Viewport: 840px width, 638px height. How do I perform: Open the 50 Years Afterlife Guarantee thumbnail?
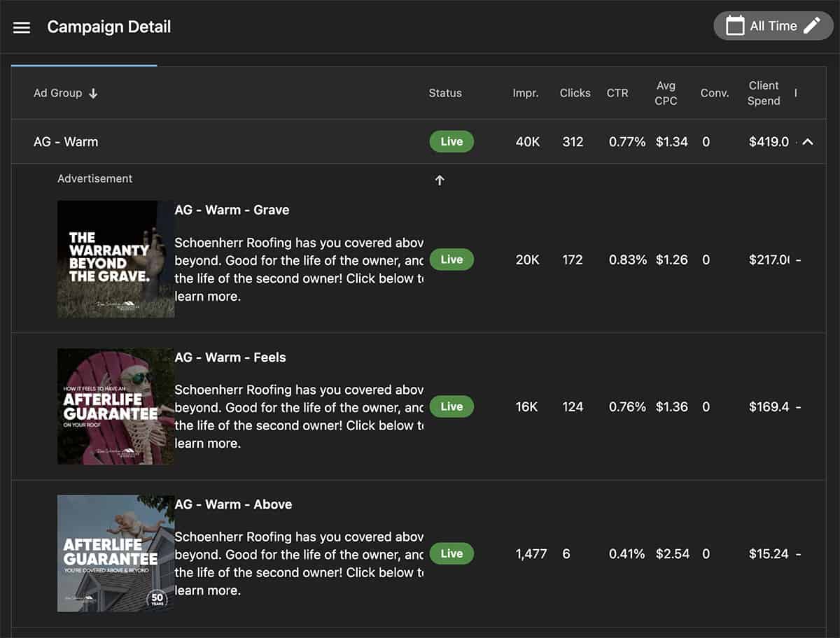115,553
